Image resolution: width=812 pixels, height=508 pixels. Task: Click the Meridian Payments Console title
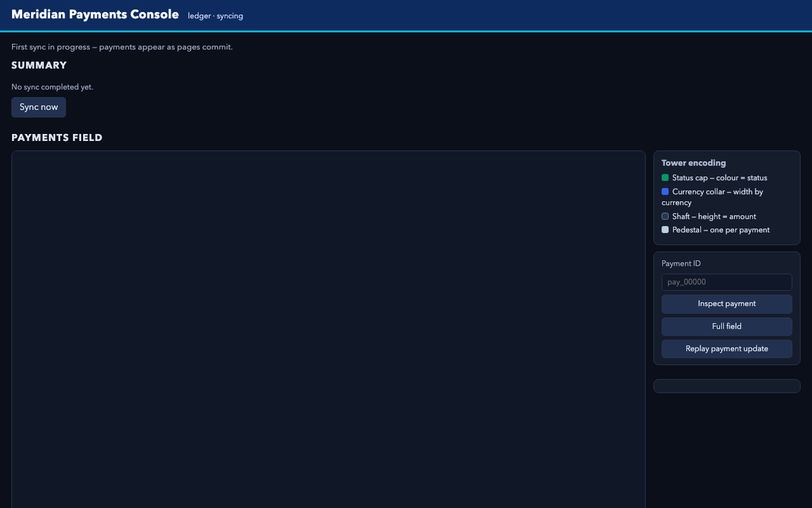click(95, 14)
